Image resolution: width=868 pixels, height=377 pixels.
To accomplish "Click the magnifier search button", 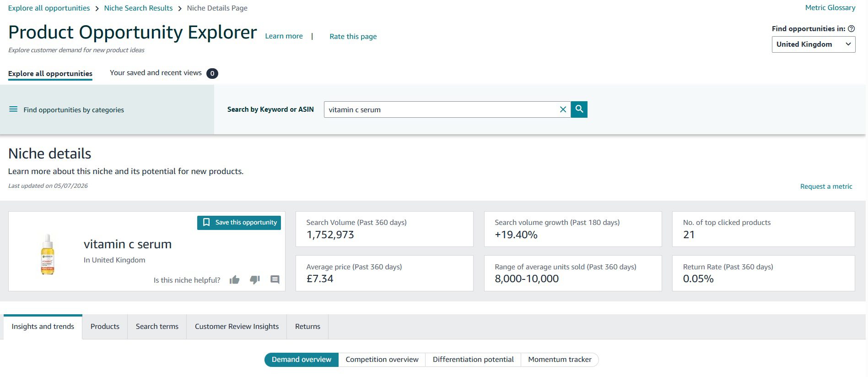I will [x=579, y=109].
